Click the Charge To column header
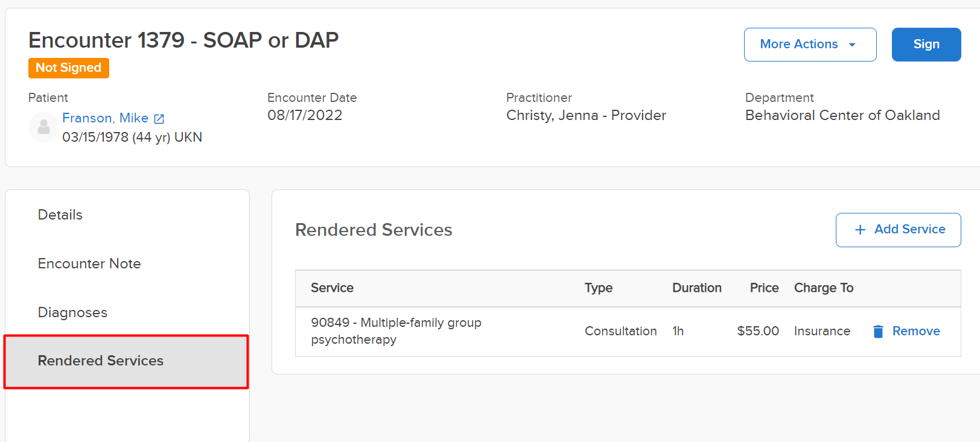 point(824,288)
